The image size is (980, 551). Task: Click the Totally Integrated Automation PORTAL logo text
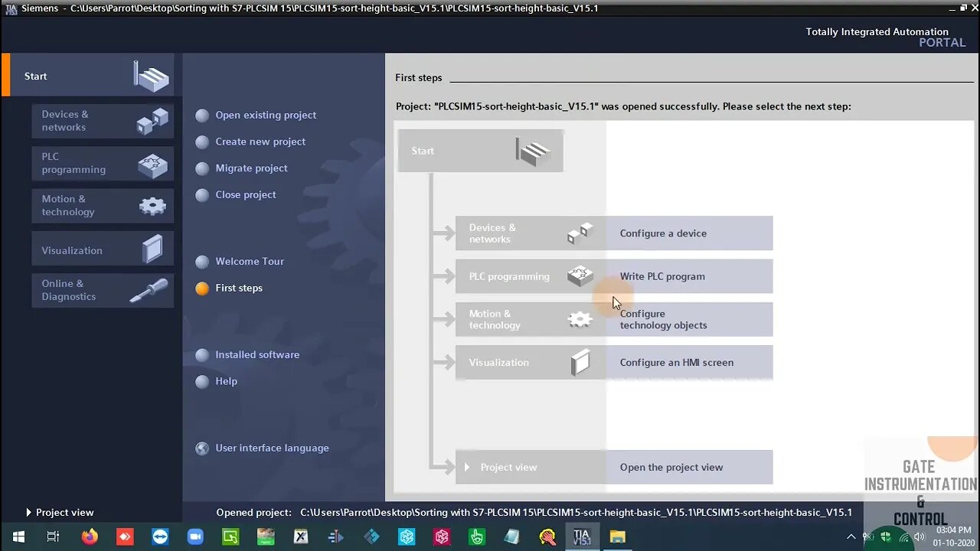[x=885, y=37]
